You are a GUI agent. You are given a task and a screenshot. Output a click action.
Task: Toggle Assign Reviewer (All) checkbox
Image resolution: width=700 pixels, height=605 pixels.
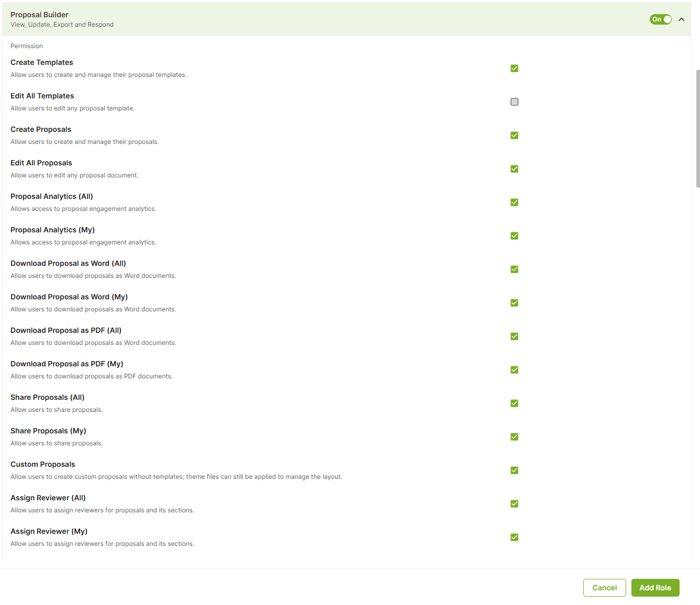click(514, 504)
